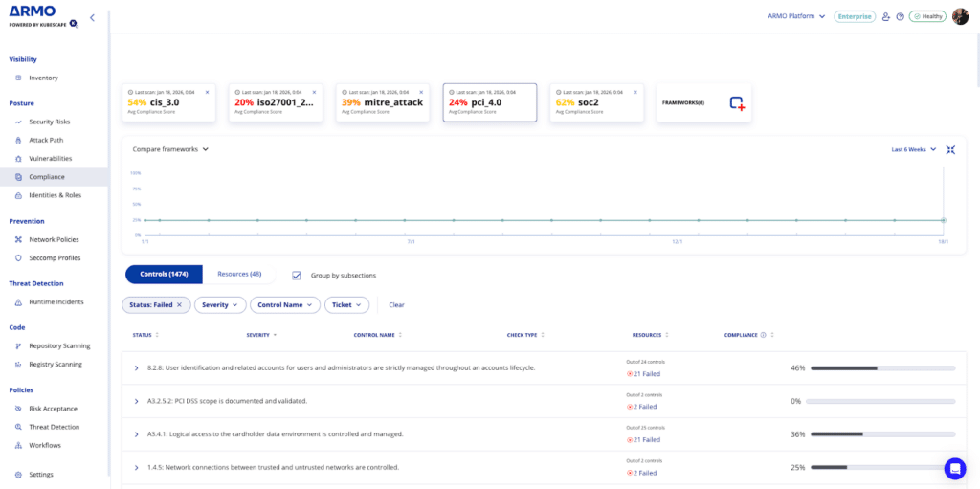Open Attack Path from sidebar
Image resolution: width=980 pixels, height=489 pixels.
click(x=46, y=140)
